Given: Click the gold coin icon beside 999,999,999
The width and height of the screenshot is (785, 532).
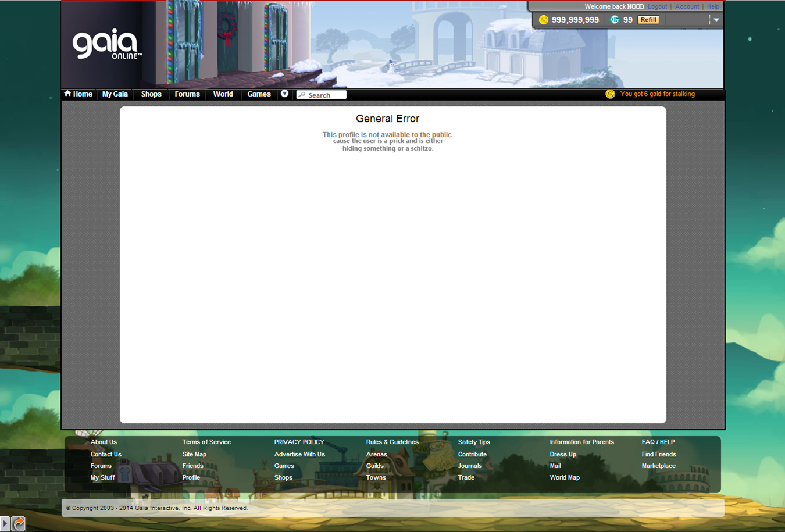Looking at the screenshot, I should click(544, 20).
